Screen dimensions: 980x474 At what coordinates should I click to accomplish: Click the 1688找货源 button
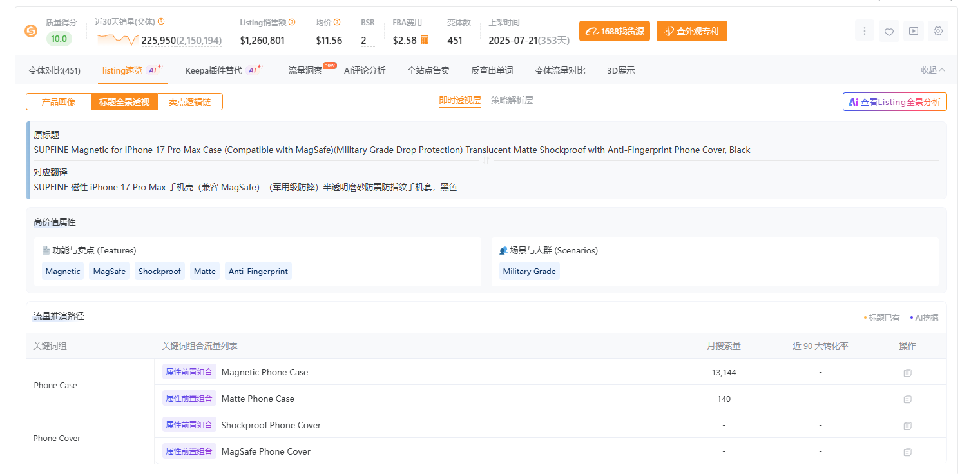point(614,31)
